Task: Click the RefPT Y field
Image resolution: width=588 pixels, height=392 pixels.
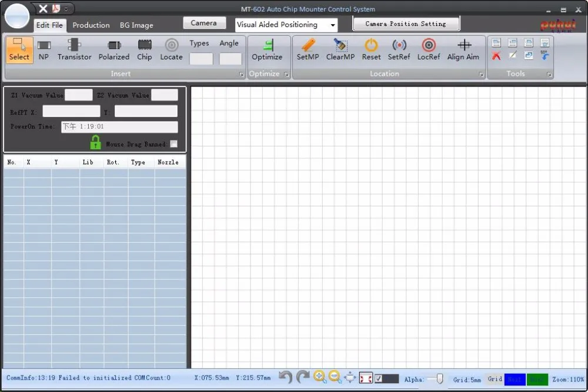Action: [x=146, y=111]
